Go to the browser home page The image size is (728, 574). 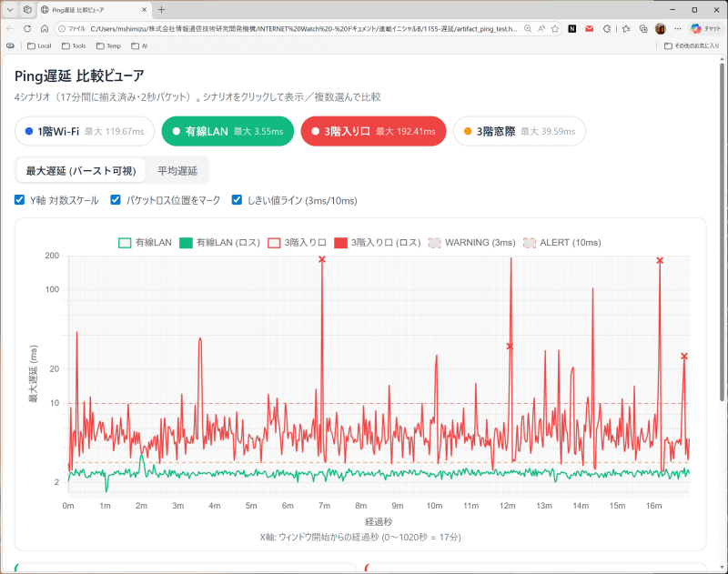coord(45,29)
